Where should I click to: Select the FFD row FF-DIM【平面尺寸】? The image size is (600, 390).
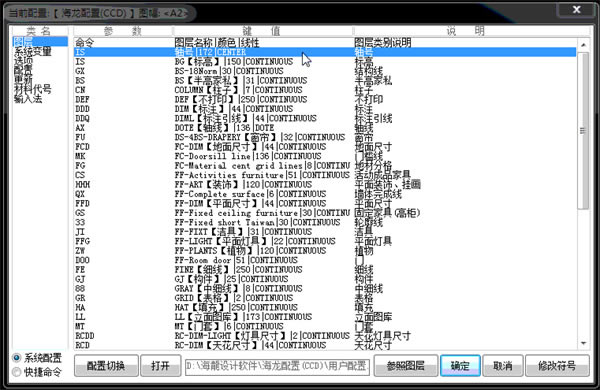[325, 203]
